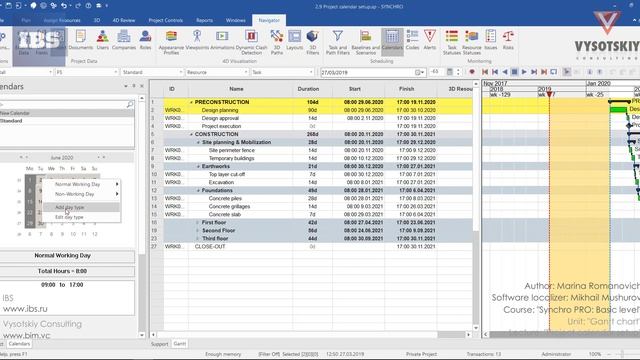Image resolution: width=640 pixels, height=360 pixels.
Task: Select the Standard calendar in list
Action: pyautogui.click(x=67, y=121)
